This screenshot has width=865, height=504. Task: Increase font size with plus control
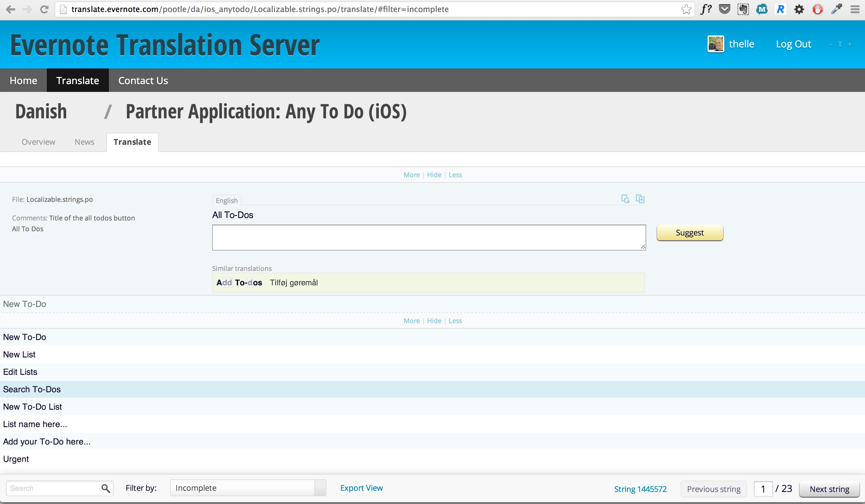click(850, 44)
